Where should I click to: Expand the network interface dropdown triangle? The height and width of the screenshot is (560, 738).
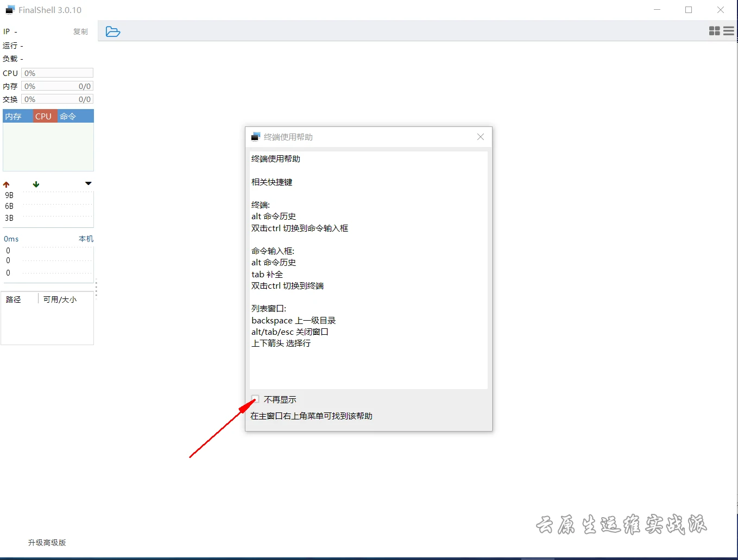[89, 183]
